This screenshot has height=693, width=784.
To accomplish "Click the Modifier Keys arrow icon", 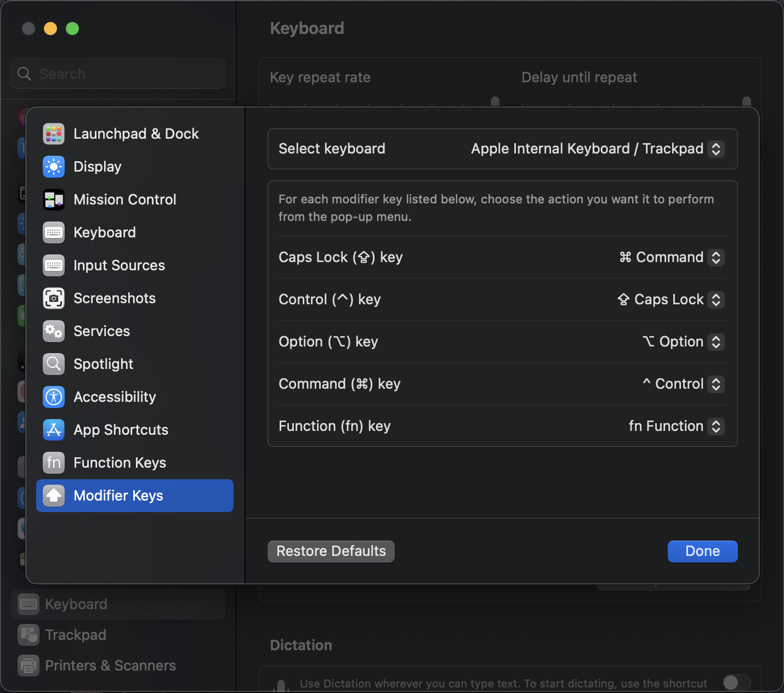I will coord(54,496).
